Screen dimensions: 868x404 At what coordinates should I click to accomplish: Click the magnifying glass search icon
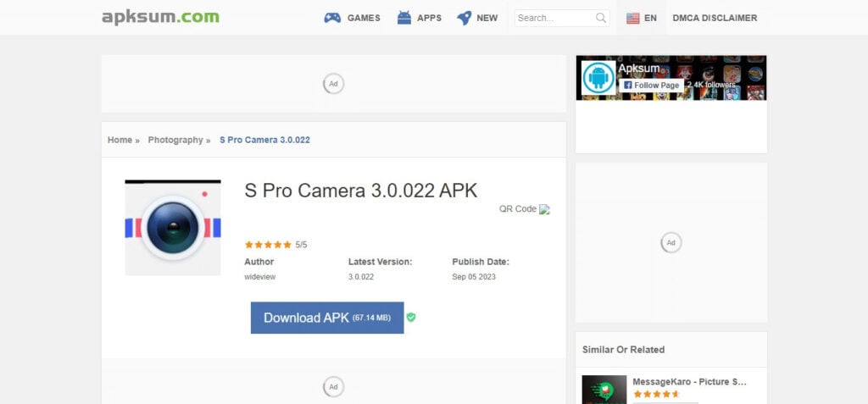[601, 18]
